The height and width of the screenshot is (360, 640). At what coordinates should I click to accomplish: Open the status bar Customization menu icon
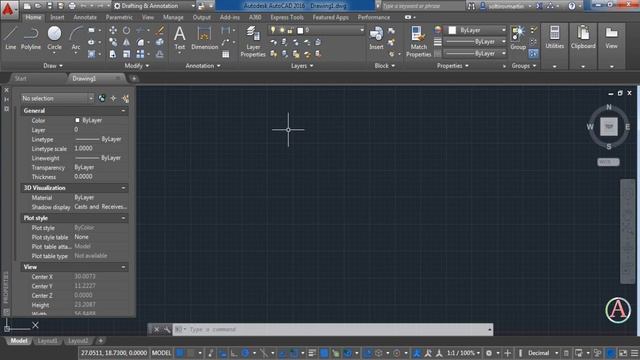click(x=634, y=353)
